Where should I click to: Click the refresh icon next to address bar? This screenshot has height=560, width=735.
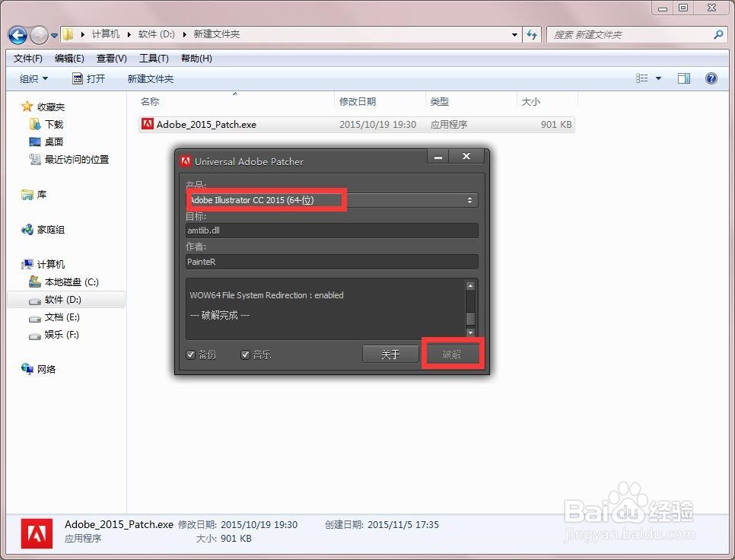coord(532,35)
